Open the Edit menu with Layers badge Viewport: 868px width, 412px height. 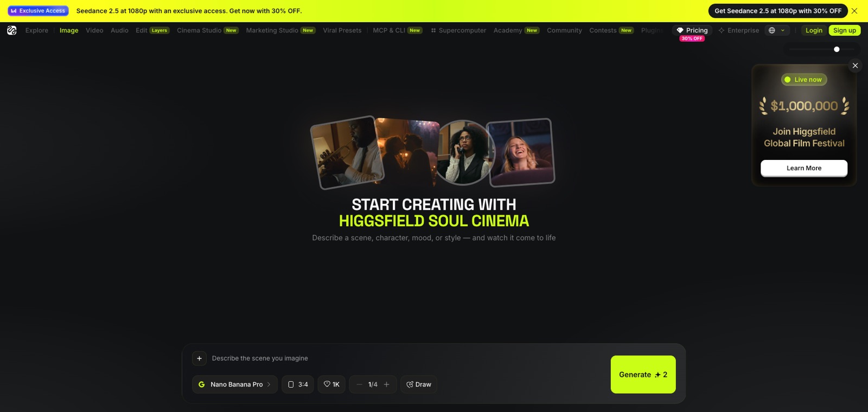pyautogui.click(x=152, y=30)
